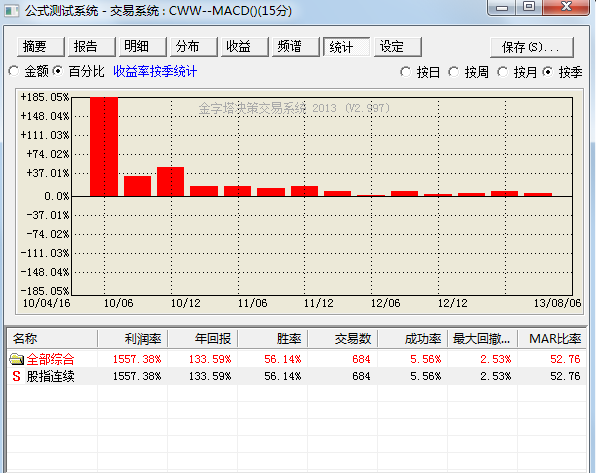
Task: Sort by the 胜率 column header
Action: [273, 338]
